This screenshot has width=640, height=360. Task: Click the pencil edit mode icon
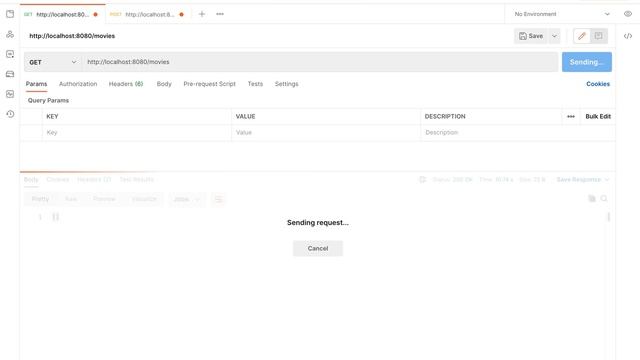582,36
